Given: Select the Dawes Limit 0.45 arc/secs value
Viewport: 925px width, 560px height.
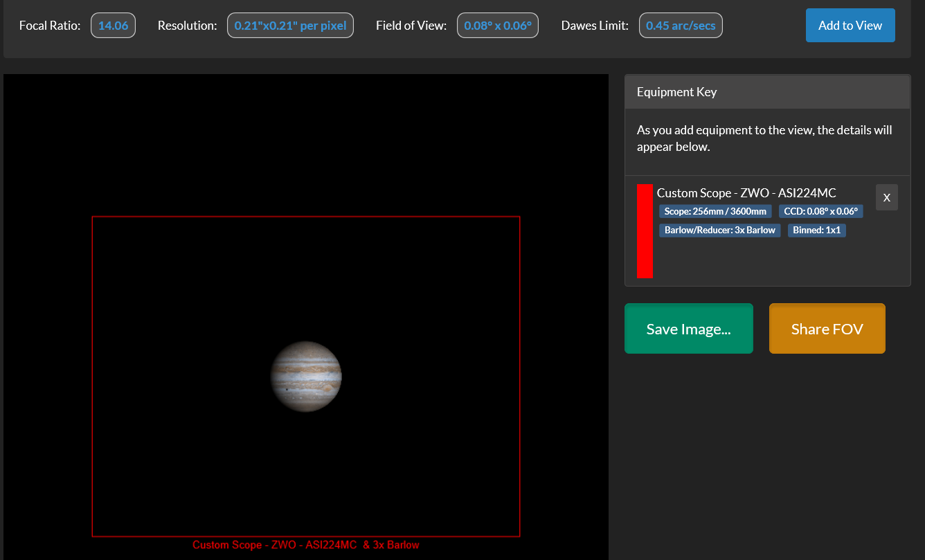Looking at the screenshot, I should pyautogui.click(x=681, y=26).
